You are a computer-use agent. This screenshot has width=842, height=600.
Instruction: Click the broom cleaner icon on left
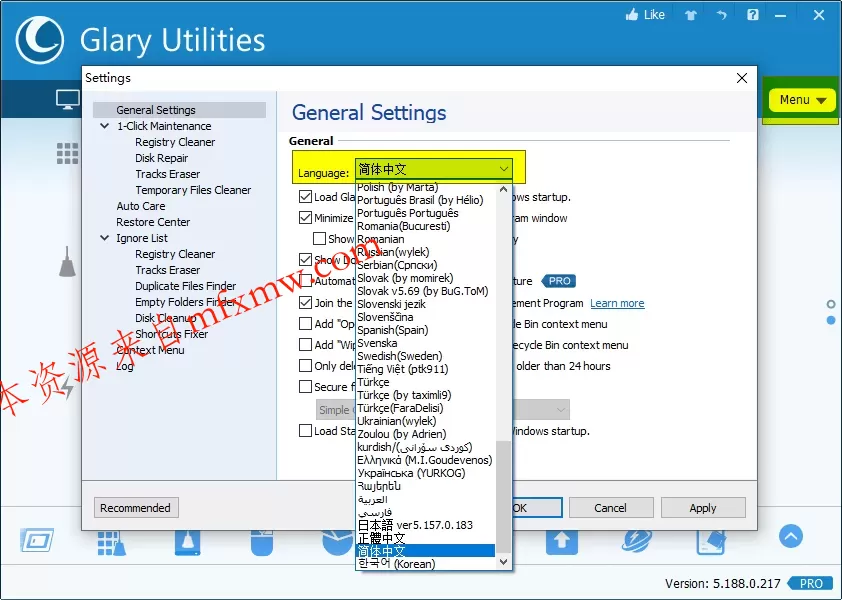(67, 262)
